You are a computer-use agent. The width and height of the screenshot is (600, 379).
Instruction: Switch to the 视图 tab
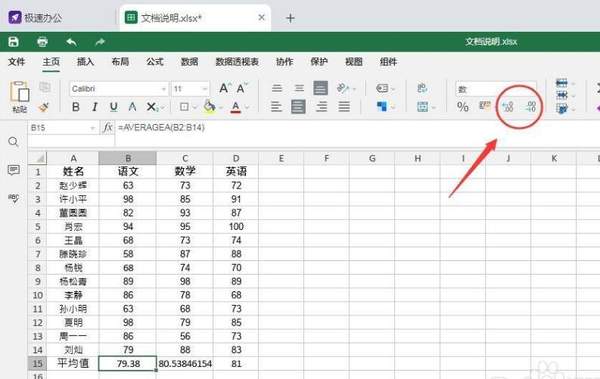pyautogui.click(x=354, y=62)
